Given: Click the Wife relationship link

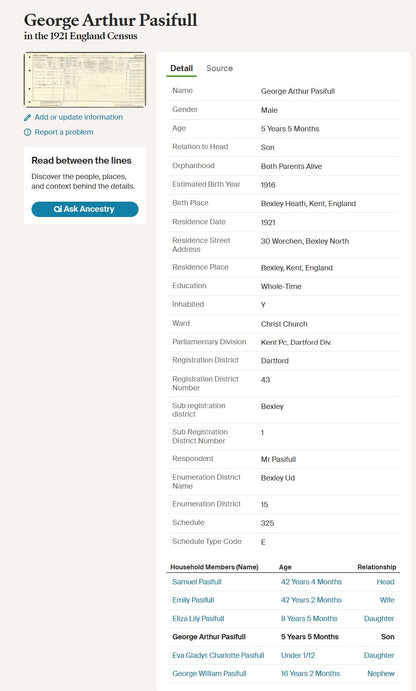Looking at the screenshot, I should (387, 600).
